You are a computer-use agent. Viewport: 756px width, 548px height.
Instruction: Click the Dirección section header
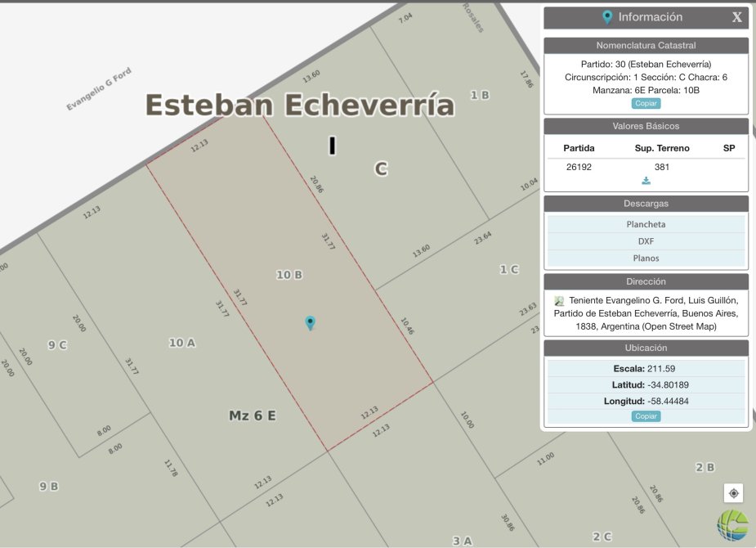[x=646, y=281]
